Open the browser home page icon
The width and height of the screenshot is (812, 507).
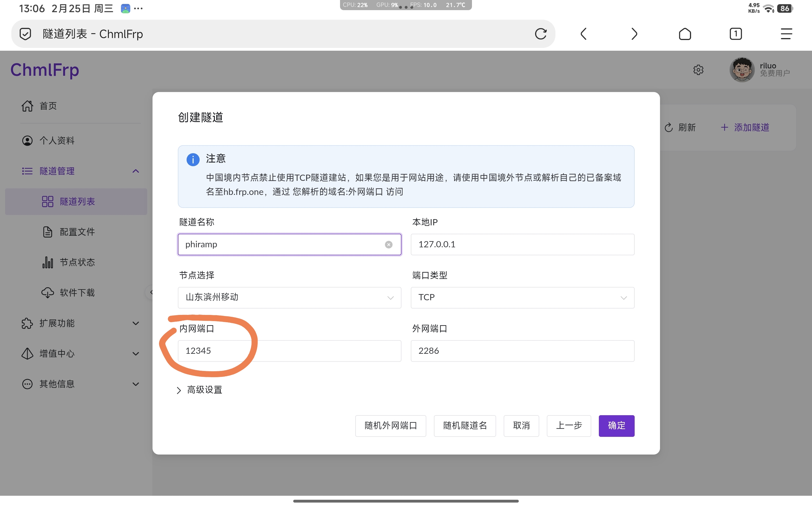685,34
